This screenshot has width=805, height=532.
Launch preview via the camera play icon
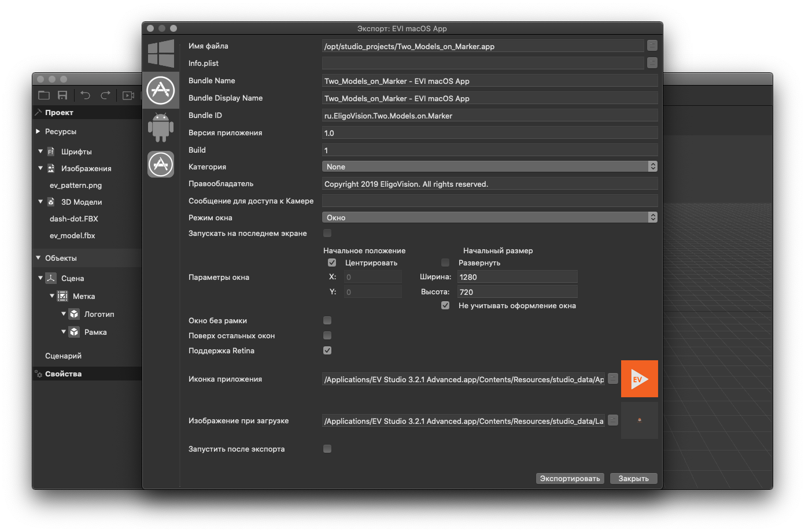click(x=128, y=95)
